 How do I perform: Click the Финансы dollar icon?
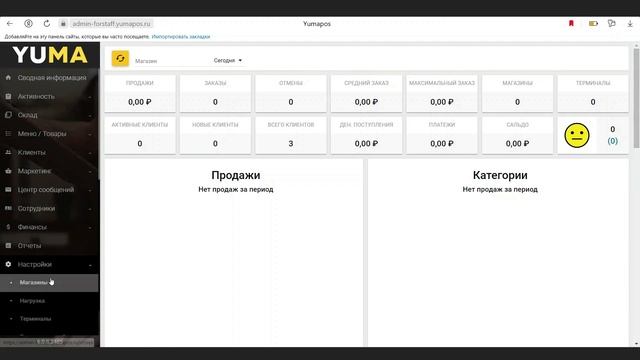click(x=8, y=227)
